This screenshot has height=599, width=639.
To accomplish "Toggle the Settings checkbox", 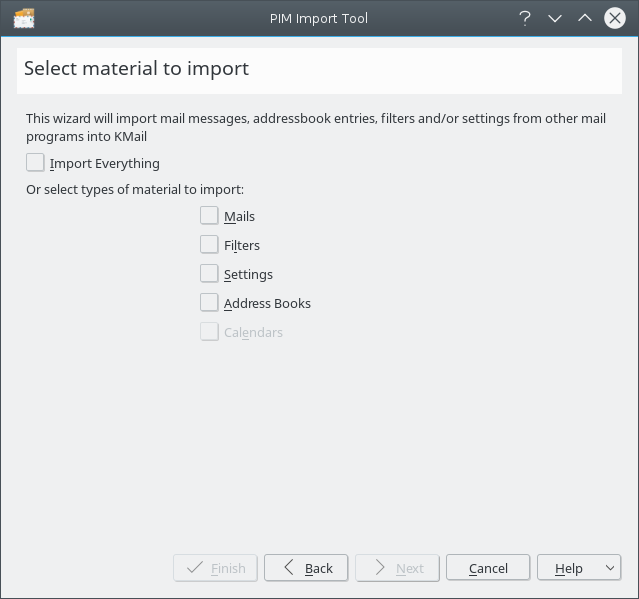I will (x=209, y=273).
